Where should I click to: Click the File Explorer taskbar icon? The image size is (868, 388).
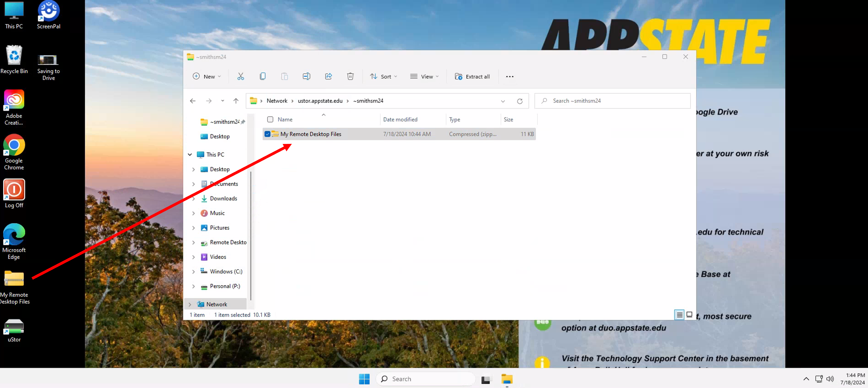click(507, 379)
